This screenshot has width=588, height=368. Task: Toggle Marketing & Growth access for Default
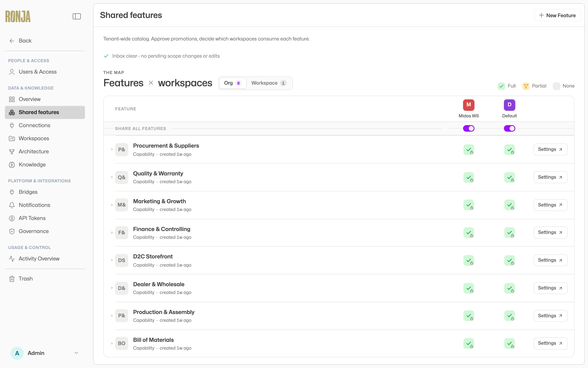click(510, 205)
